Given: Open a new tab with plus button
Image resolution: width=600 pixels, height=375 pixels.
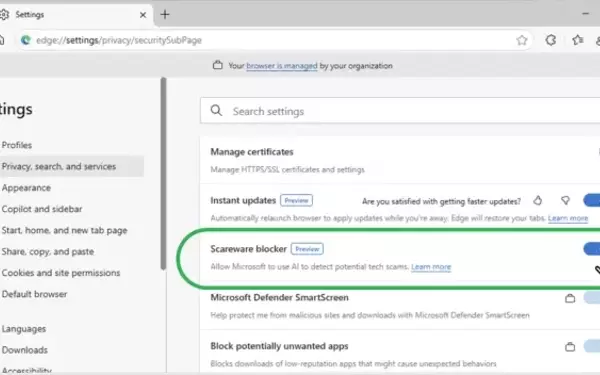Looking at the screenshot, I should click(165, 15).
